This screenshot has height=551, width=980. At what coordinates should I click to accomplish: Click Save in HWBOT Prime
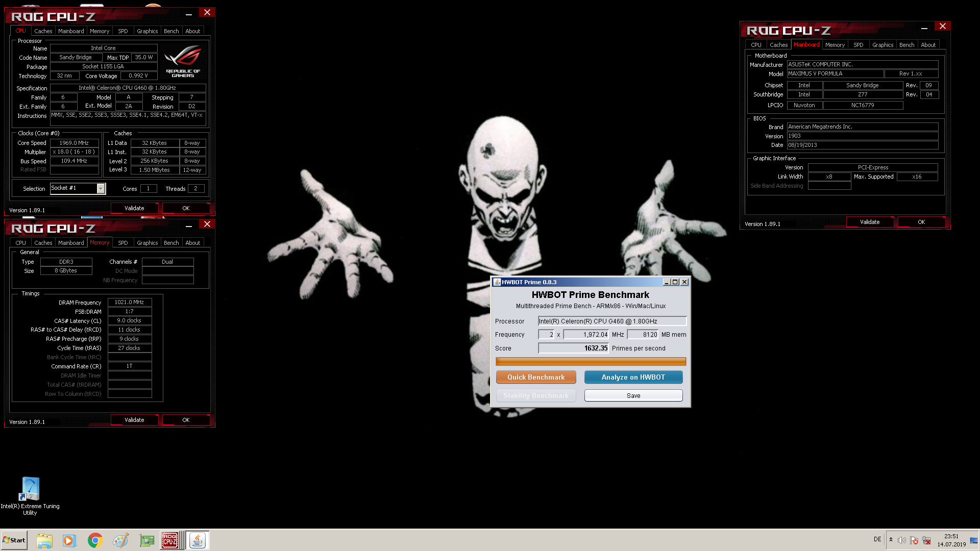pos(633,395)
